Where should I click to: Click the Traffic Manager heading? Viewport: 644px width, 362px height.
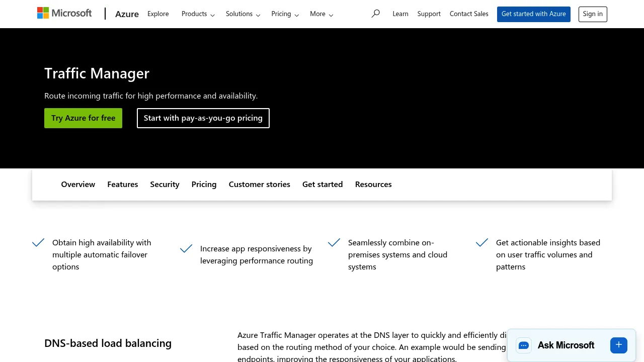coord(97,73)
